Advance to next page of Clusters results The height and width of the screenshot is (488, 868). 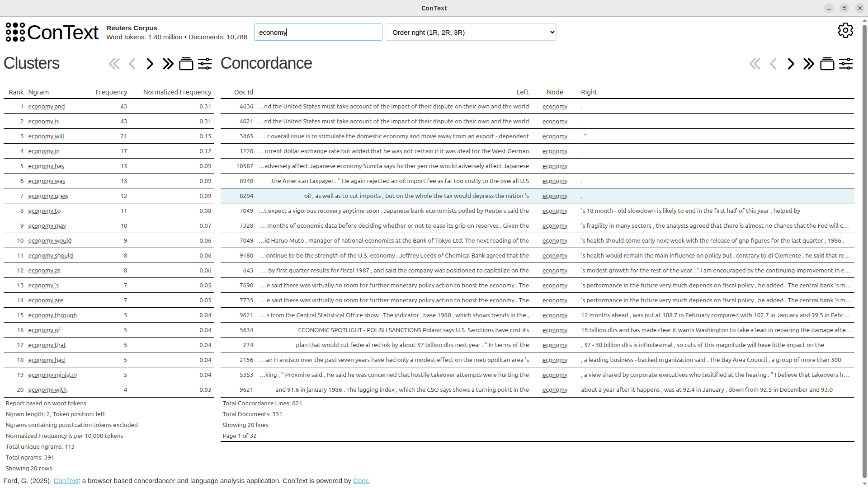tap(150, 64)
